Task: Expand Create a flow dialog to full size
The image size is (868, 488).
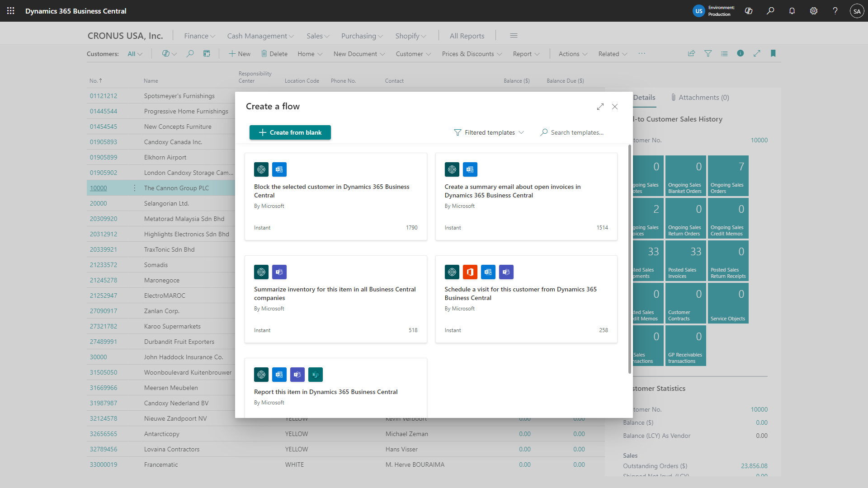Action: [x=600, y=107]
